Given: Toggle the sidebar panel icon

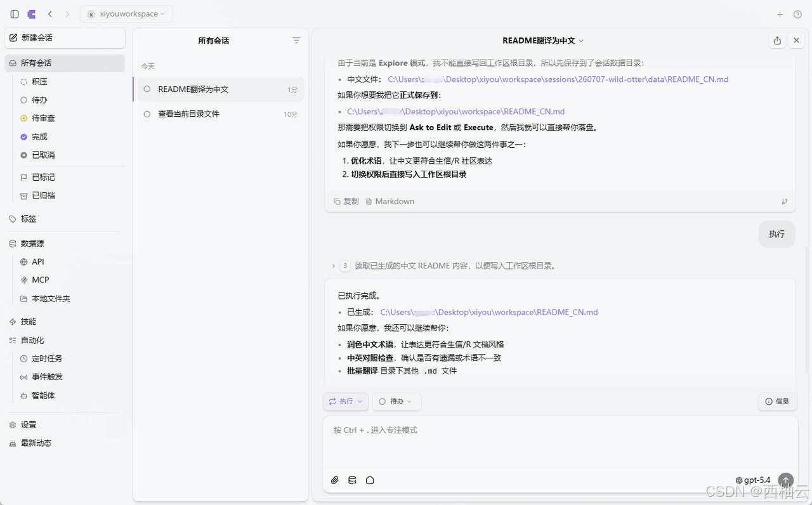Looking at the screenshot, I should [x=15, y=14].
